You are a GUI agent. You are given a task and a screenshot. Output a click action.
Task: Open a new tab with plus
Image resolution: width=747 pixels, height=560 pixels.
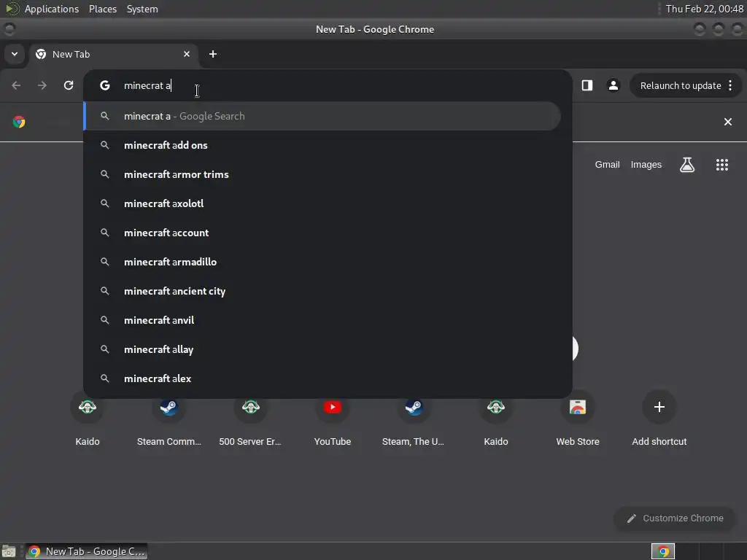(213, 54)
